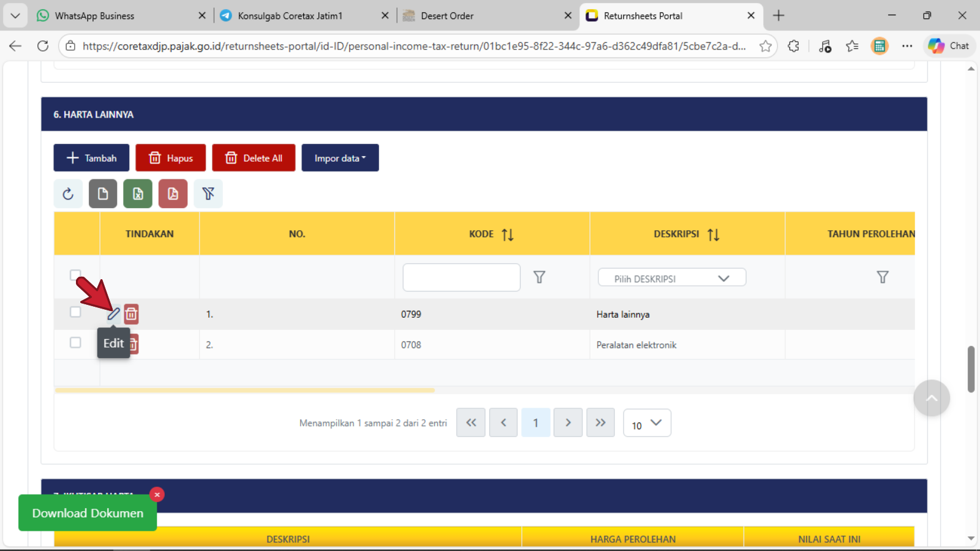Open the Pilih DESKRIPSI dropdown
Screen dimensions: 980x551
point(672,278)
